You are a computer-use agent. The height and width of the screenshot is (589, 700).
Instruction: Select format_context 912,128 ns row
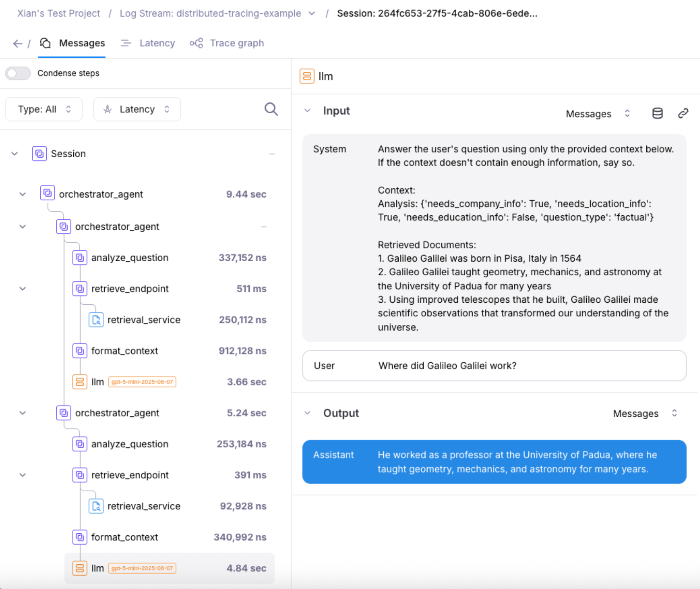[x=169, y=351]
